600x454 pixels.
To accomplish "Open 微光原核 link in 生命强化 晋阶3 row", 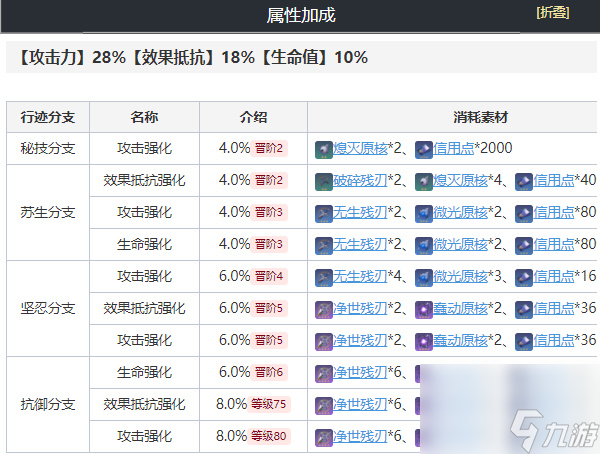I will point(461,244).
